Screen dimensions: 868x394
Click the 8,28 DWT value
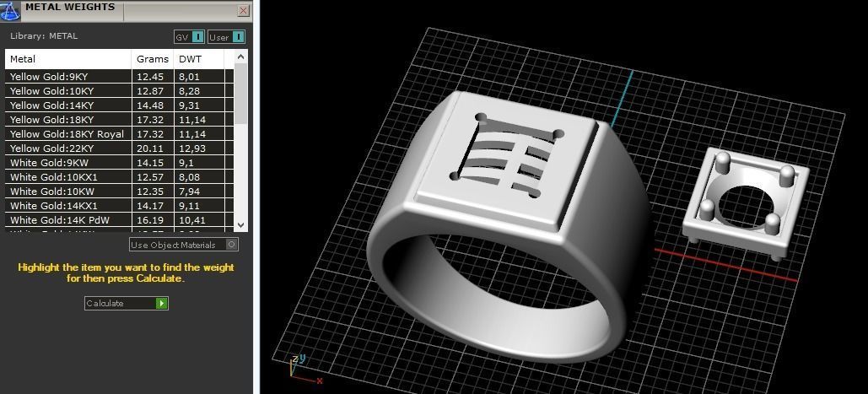coord(189,91)
